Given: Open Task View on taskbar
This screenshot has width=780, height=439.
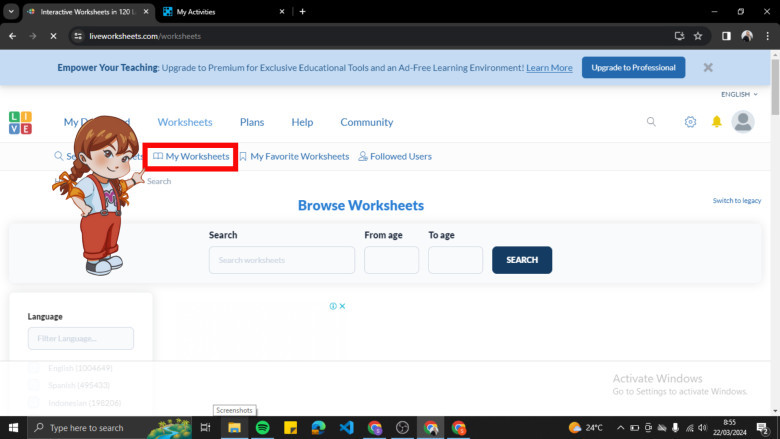Looking at the screenshot, I should [205, 428].
